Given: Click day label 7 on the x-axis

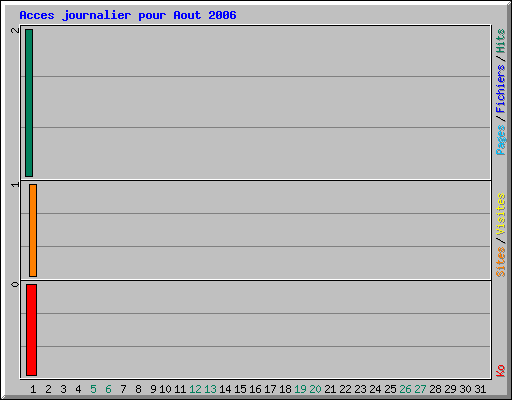Looking at the screenshot, I should coord(123,389).
